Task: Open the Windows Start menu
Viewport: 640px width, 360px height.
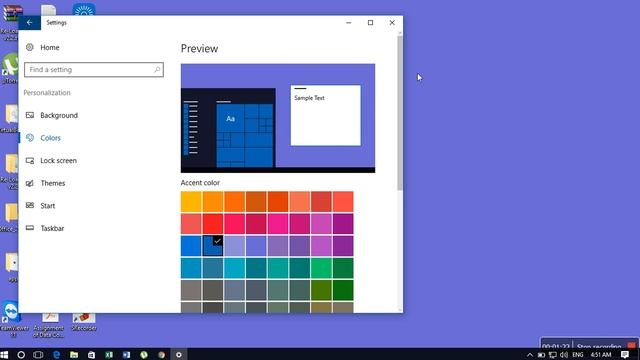Action: 4,355
